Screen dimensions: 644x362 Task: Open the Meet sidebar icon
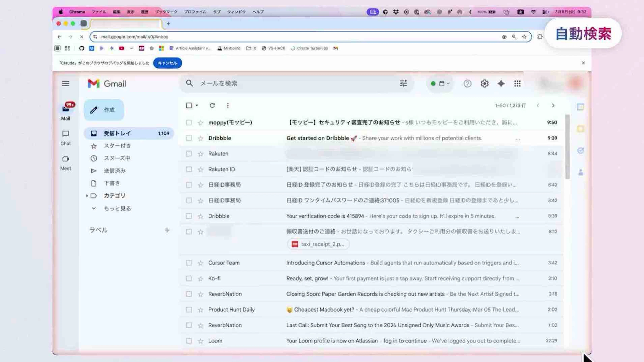point(66,159)
